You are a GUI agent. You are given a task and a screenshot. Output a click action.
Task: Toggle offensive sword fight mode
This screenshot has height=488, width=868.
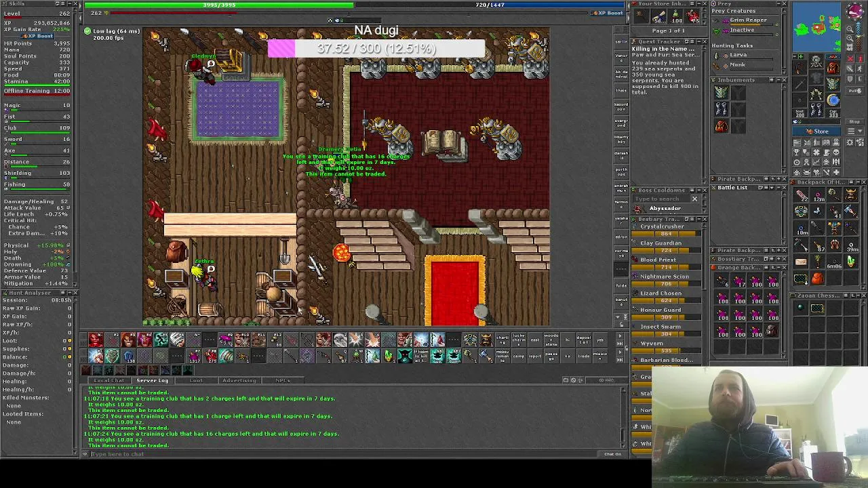pos(850,68)
